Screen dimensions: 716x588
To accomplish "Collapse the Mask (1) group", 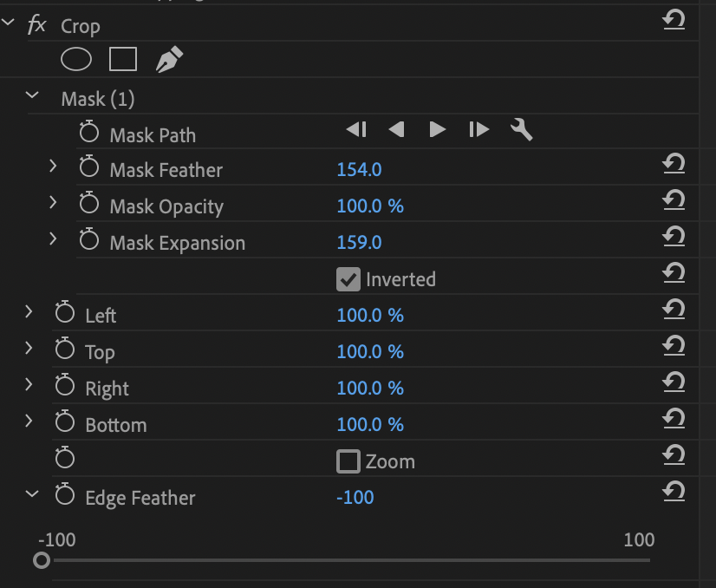I will (32, 95).
